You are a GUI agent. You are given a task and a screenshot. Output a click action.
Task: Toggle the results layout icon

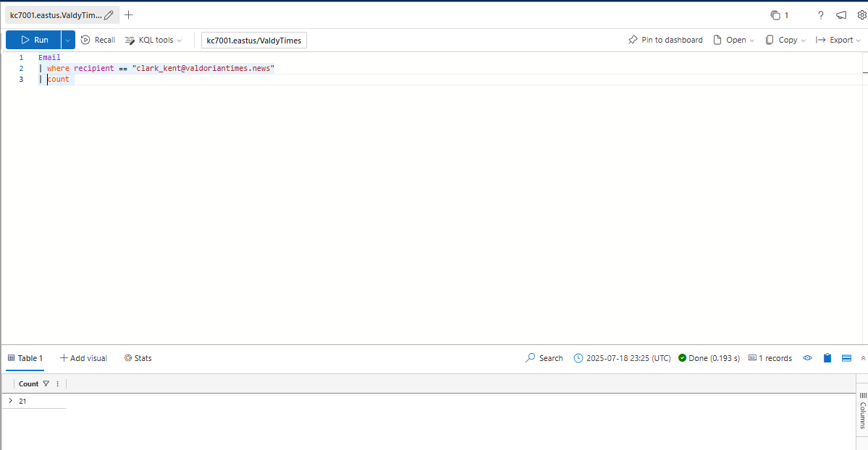pos(846,358)
